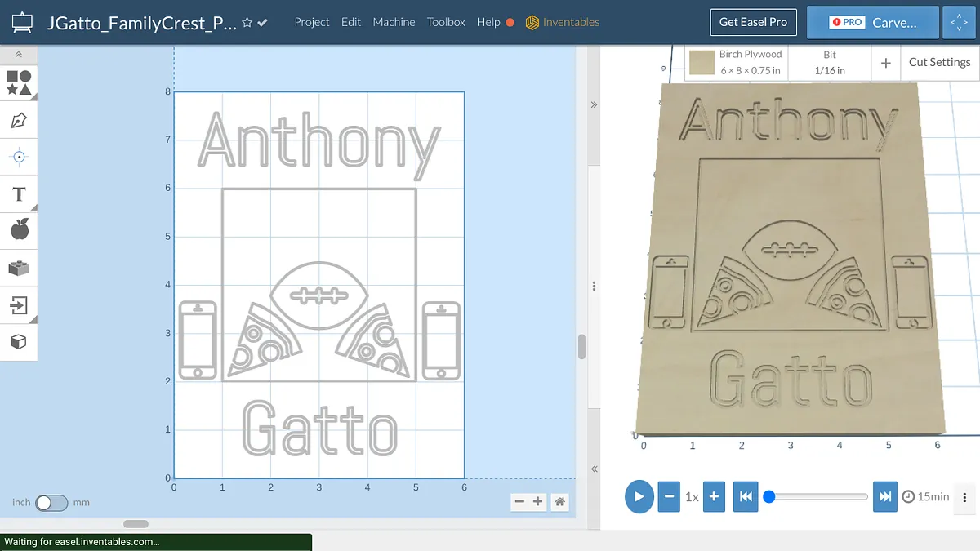Play the carve simulation
Viewport: 980px width, 551px height.
pyautogui.click(x=639, y=496)
